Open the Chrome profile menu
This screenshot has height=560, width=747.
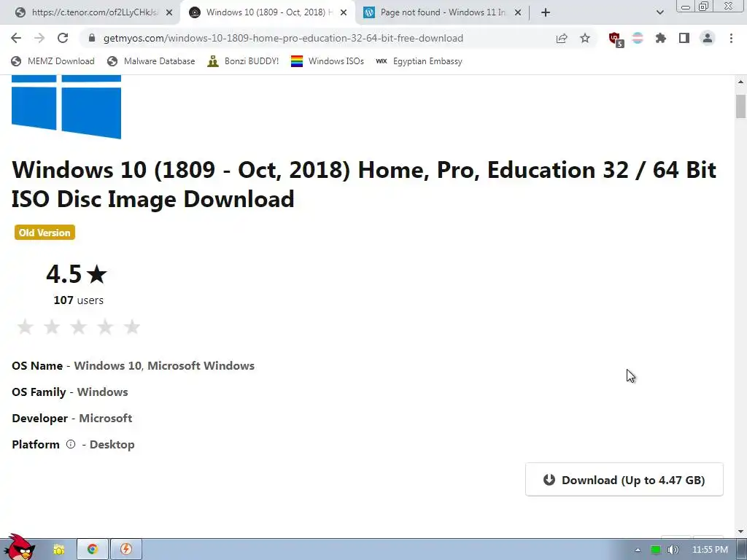click(708, 38)
